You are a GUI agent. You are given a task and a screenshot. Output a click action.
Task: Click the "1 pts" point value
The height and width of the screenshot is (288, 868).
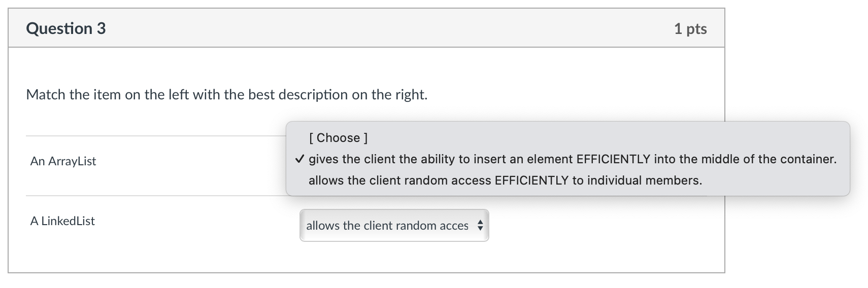pyautogui.click(x=690, y=29)
